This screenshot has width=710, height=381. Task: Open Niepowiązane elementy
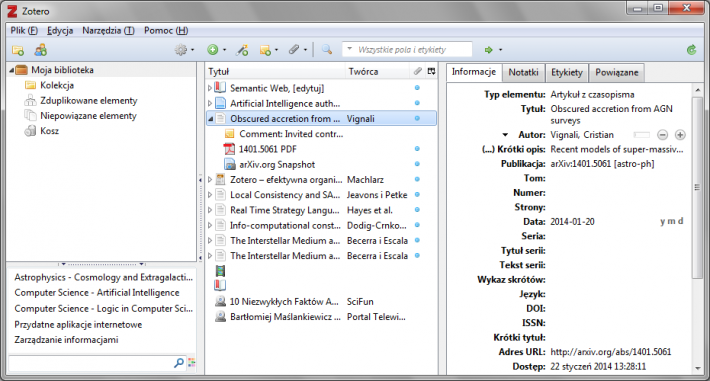(x=88, y=116)
